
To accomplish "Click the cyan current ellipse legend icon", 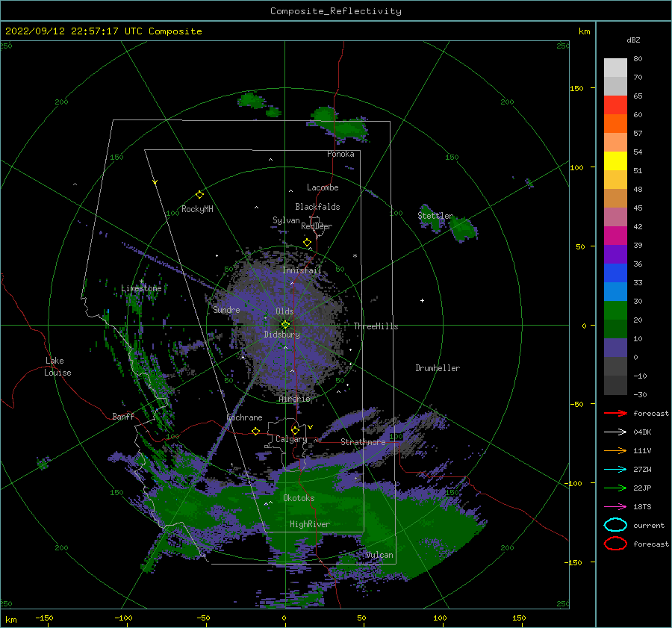I will click(x=615, y=525).
